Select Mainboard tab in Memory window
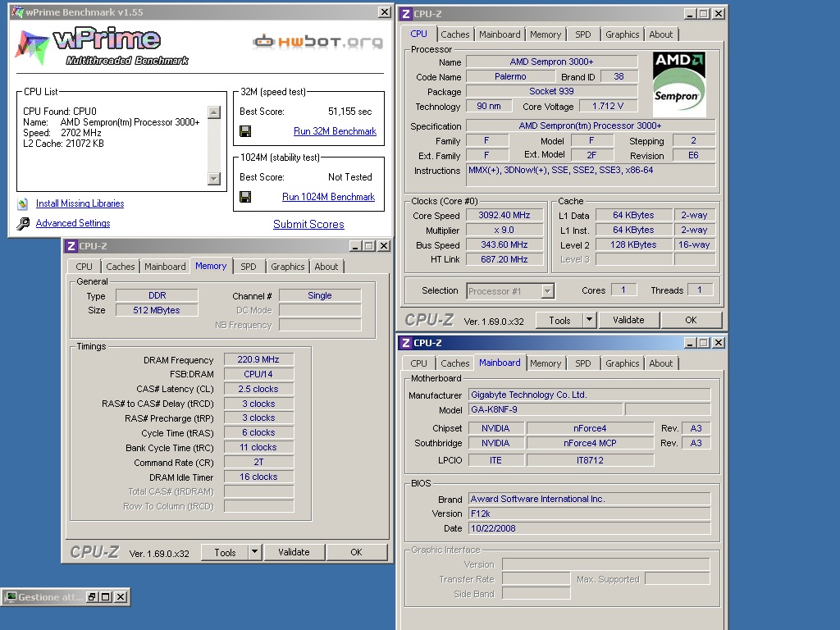 [x=165, y=267]
